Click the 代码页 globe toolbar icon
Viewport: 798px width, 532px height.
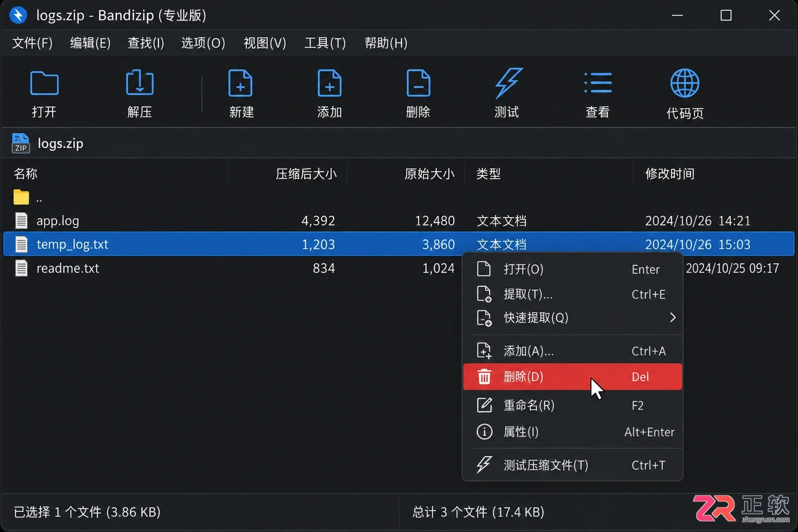point(685,83)
